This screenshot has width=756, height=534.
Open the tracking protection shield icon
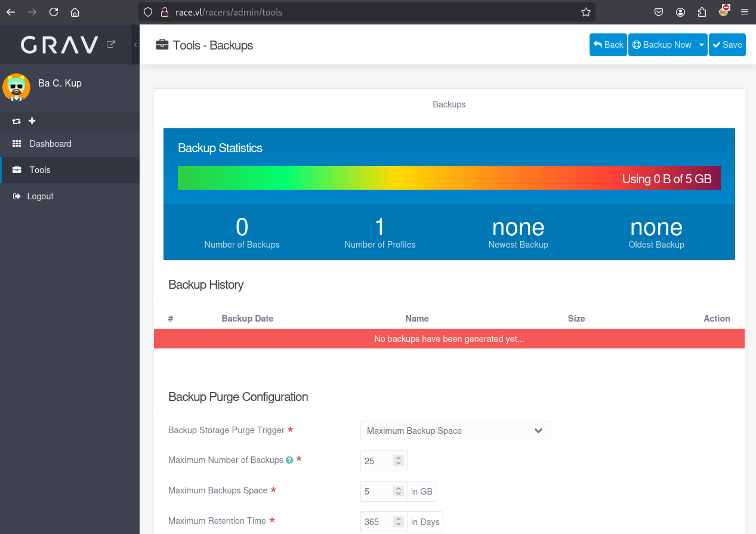148,12
